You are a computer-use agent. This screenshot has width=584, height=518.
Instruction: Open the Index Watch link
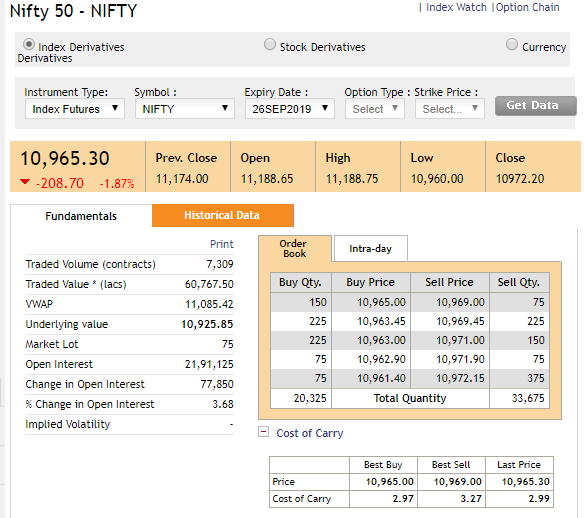pos(456,7)
